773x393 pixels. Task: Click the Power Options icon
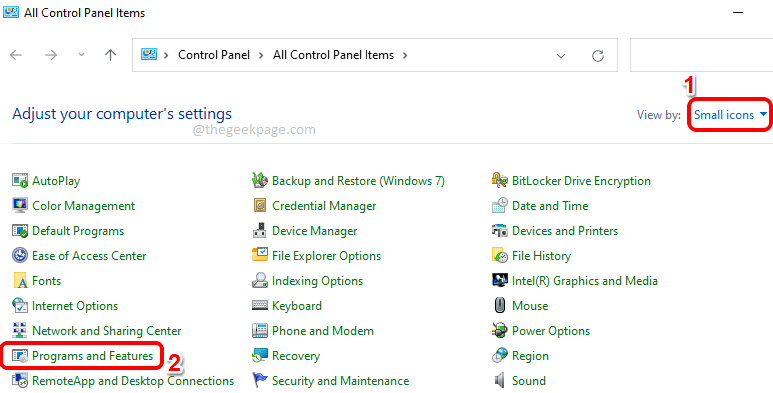coord(499,331)
